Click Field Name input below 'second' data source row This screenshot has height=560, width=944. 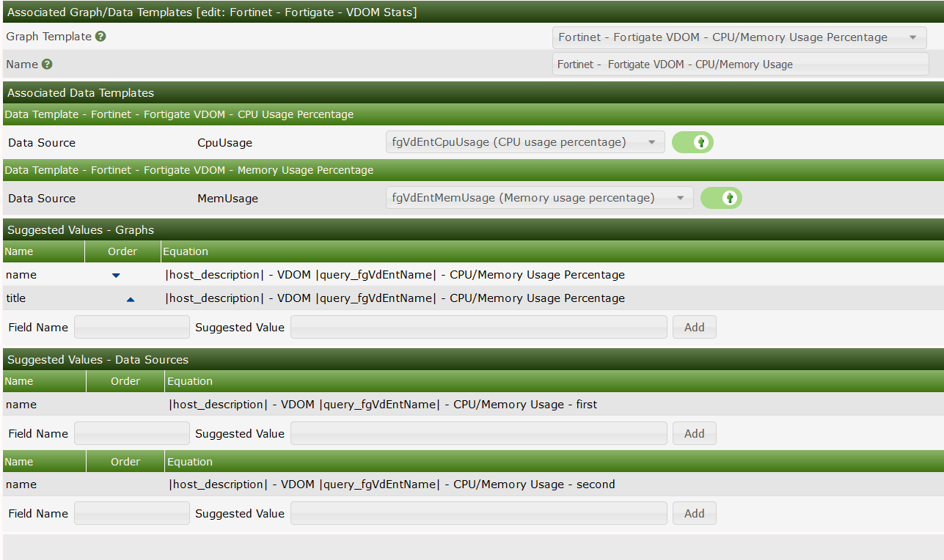click(x=132, y=514)
